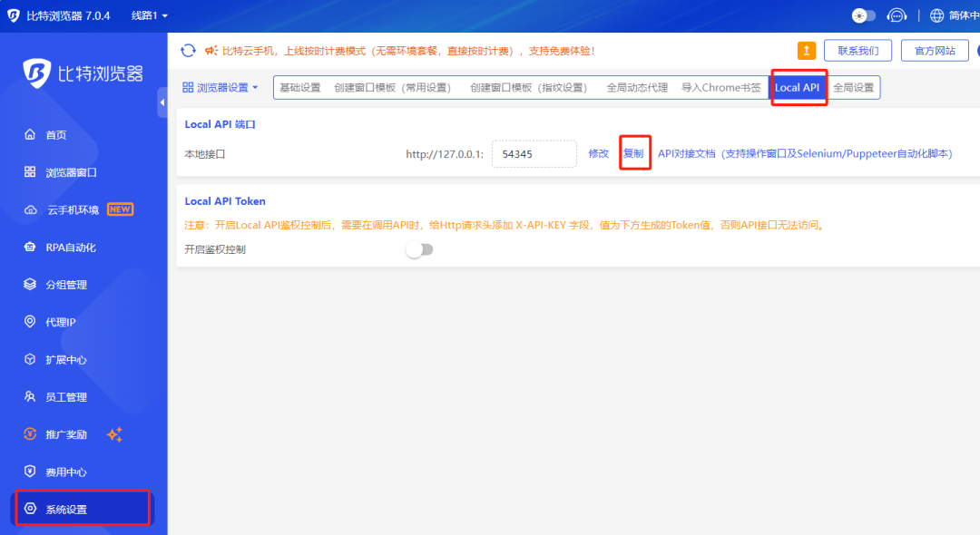Click the orange upload/upgrade icon button
The image size is (980, 535).
[807, 51]
